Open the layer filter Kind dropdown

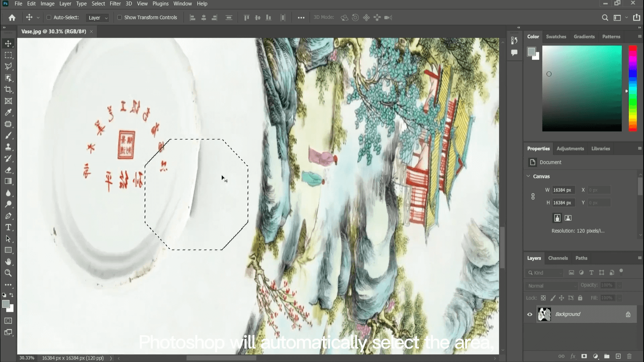click(545, 273)
